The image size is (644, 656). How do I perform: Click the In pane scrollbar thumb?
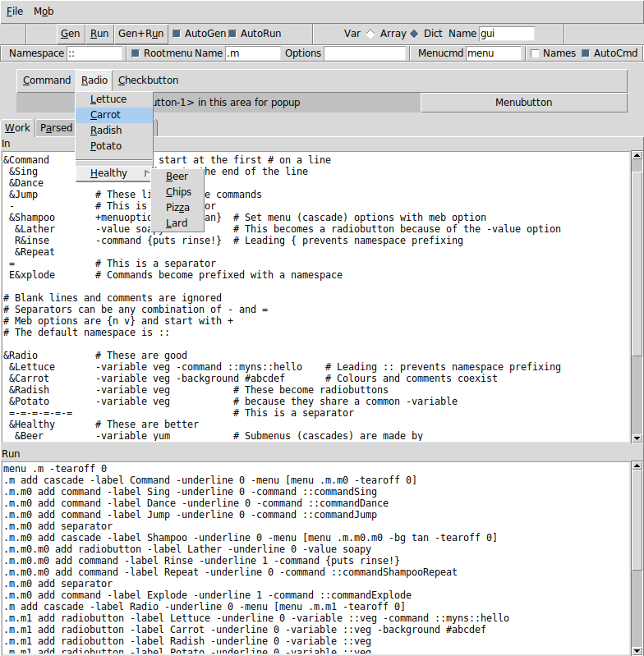[x=637, y=264]
